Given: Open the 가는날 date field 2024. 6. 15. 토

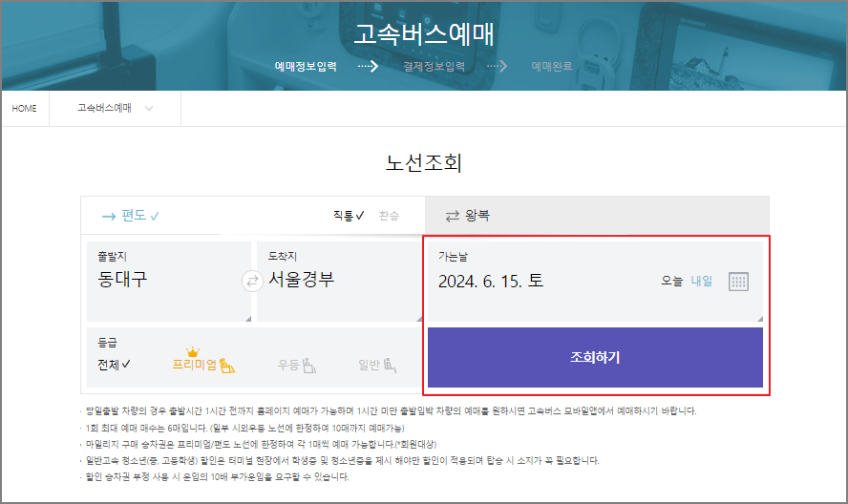Looking at the screenshot, I should (x=595, y=282).
